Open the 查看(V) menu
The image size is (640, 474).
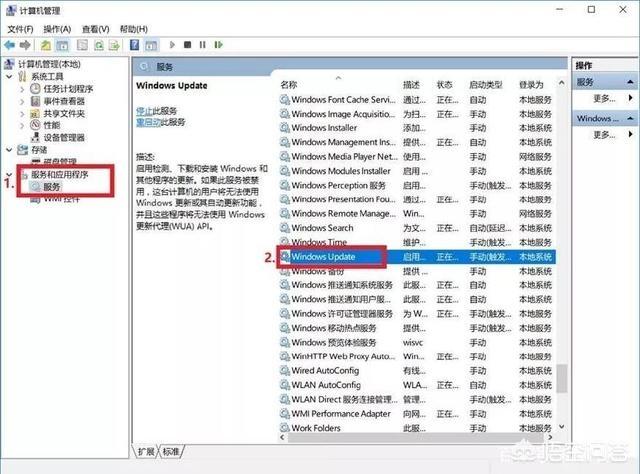tap(96, 29)
